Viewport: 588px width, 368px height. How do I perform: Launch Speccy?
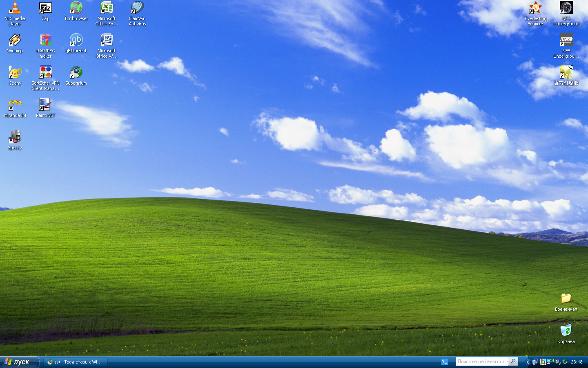pyautogui.click(x=15, y=137)
